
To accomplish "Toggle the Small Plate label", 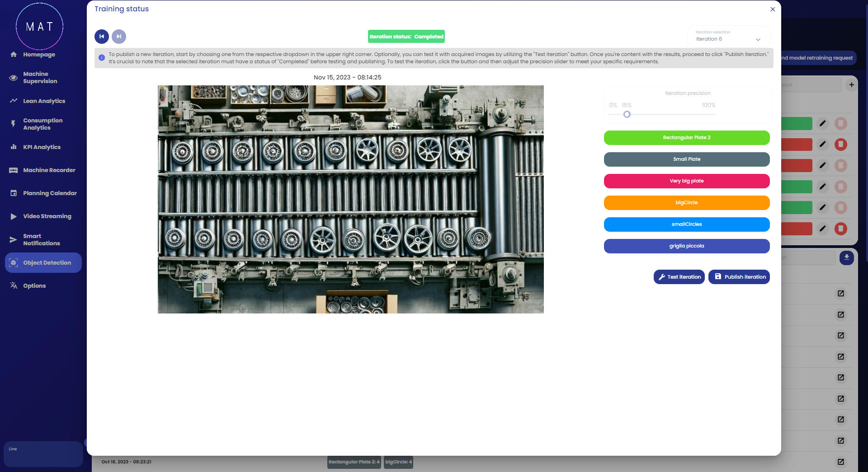I will point(686,159).
